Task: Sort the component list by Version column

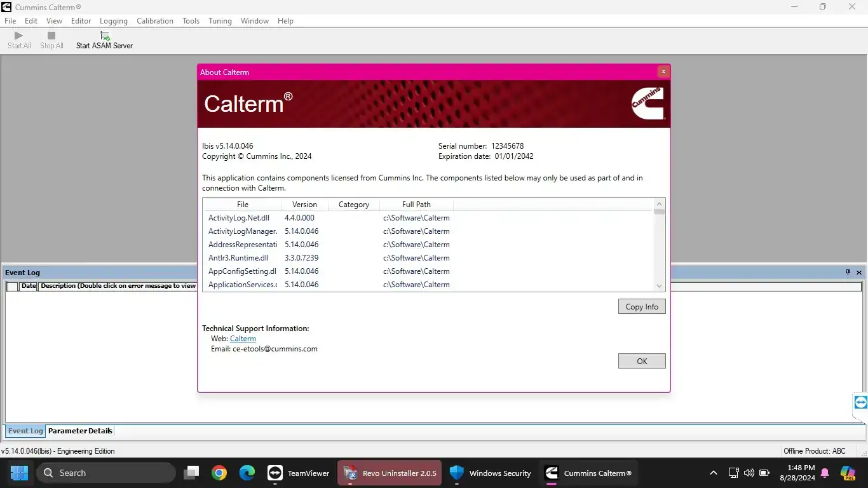Action: point(304,205)
